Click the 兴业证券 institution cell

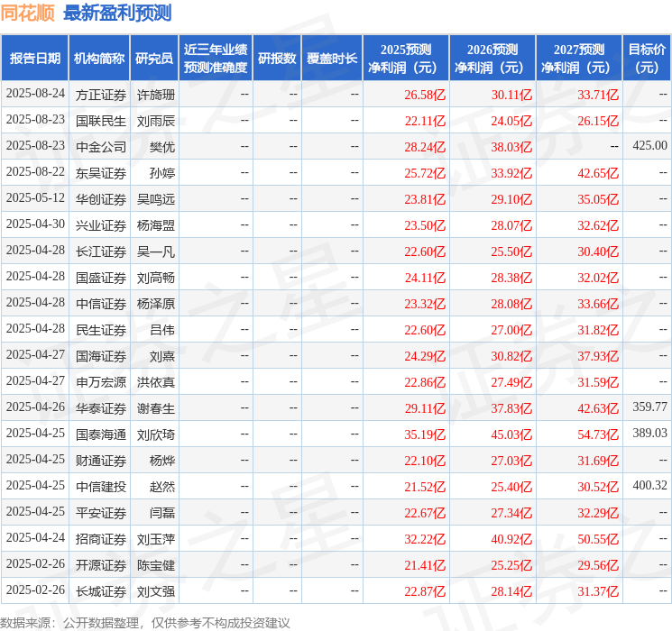(x=101, y=225)
